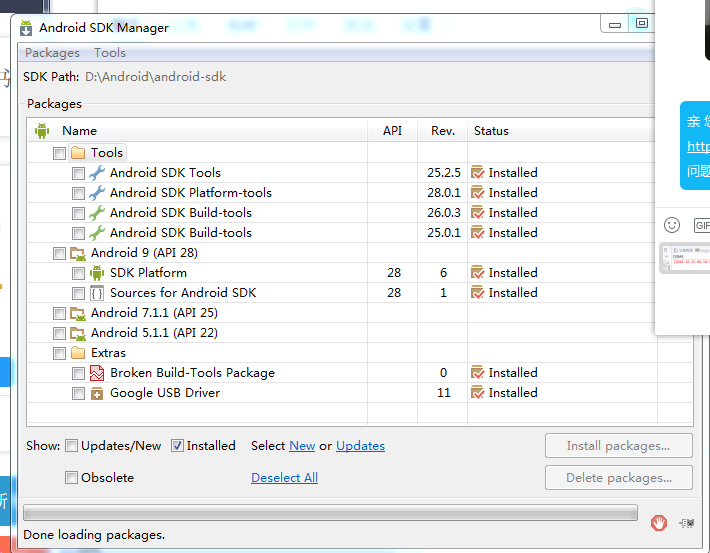The width and height of the screenshot is (710, 553).
Task: Open the Packages menu
Action: tap(53, 53)
